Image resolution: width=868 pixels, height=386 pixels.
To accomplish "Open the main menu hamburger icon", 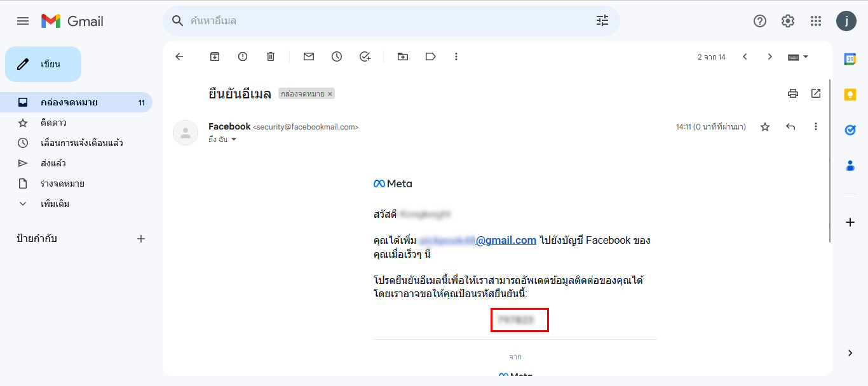I will click(x=23, y=21).
